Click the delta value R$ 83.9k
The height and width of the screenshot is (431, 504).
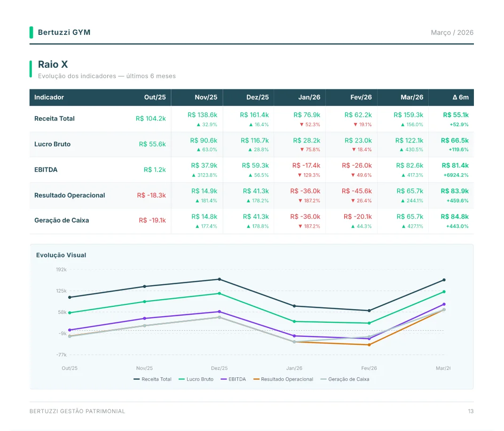click(455, 191)
